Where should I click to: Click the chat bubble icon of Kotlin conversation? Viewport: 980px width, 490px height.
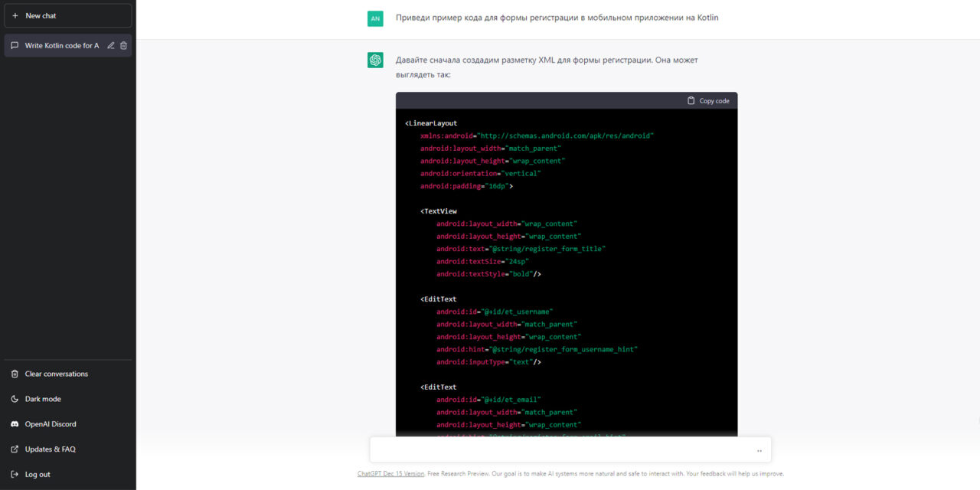pyautogui.click(x=15, y=46)
